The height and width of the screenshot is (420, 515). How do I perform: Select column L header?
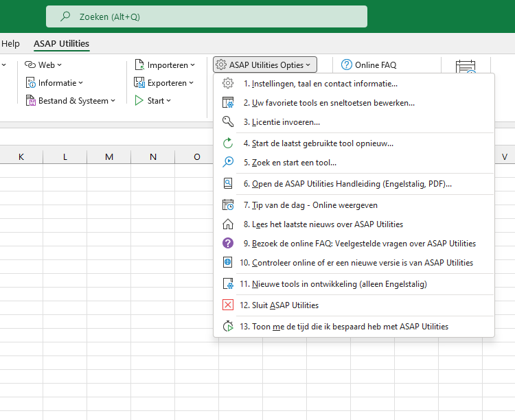[x=65, y=156]
